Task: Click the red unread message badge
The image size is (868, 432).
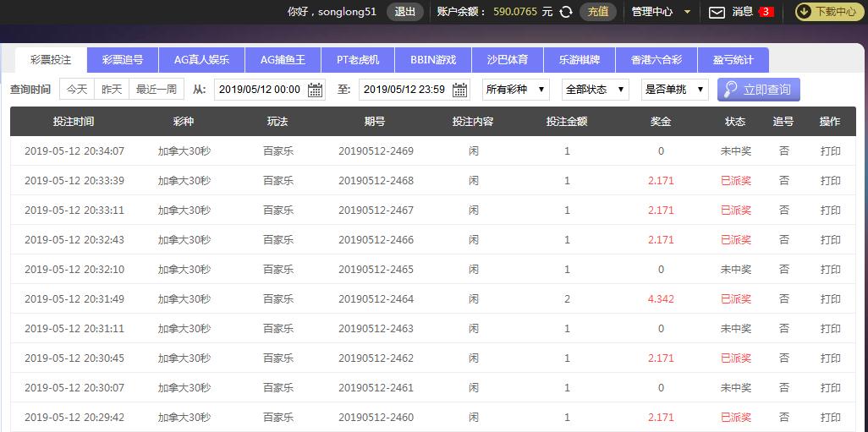Action: (x=766, y=12)
